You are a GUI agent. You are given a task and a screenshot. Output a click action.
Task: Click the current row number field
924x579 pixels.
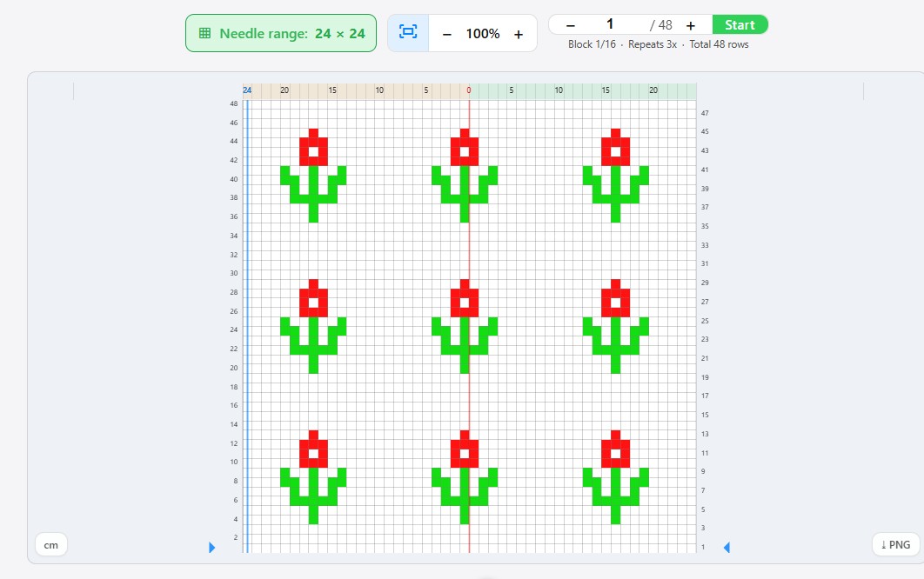click(610, 24)
